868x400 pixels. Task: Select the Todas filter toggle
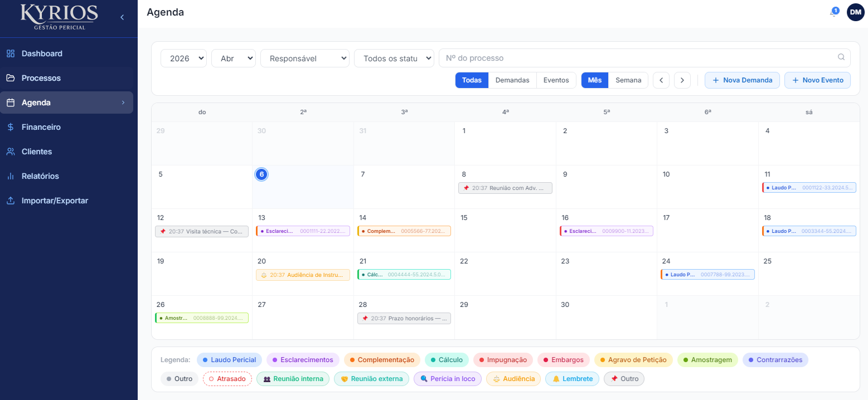472,80
